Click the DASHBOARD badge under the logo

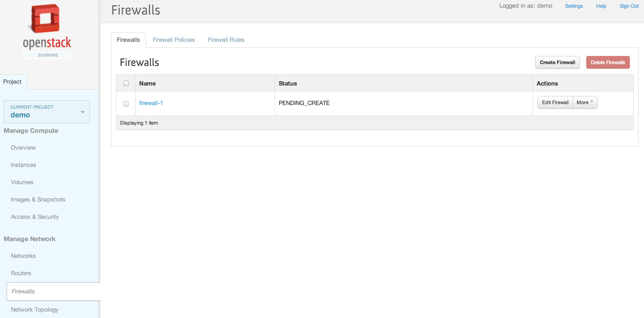48,55
